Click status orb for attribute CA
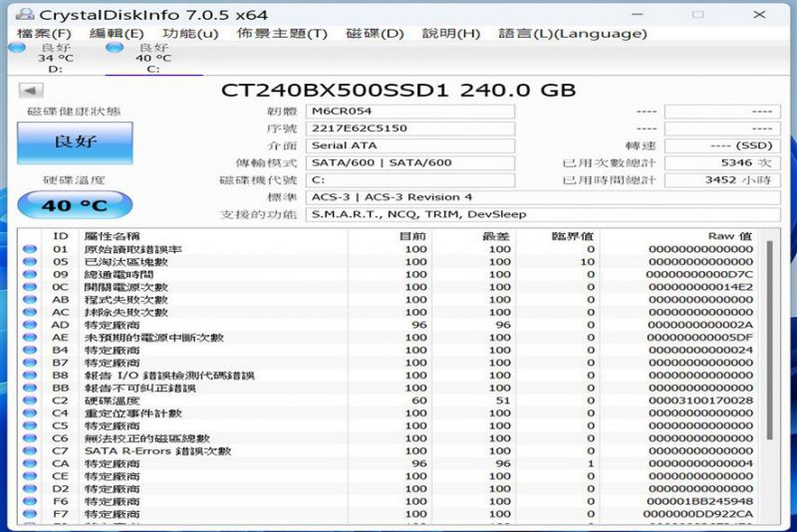Image resolution: width=797 pixels, height=532 pixels. (30, 463)
